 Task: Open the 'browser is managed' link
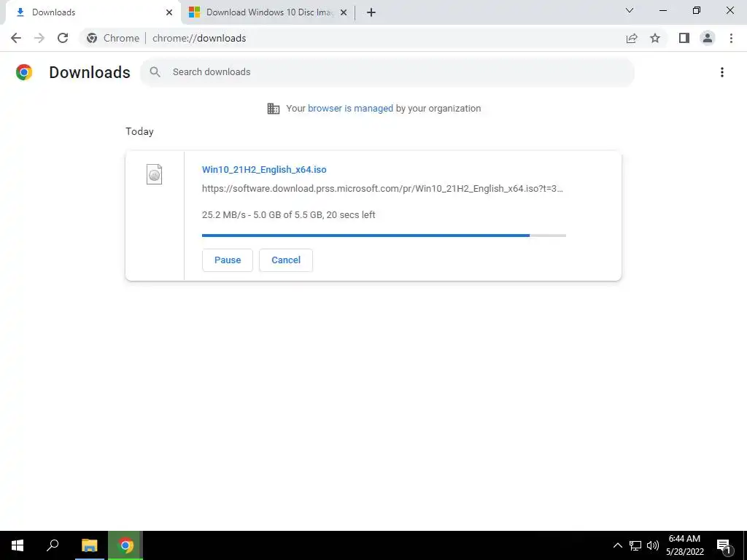pyautogui.click(x=350, y=109)
